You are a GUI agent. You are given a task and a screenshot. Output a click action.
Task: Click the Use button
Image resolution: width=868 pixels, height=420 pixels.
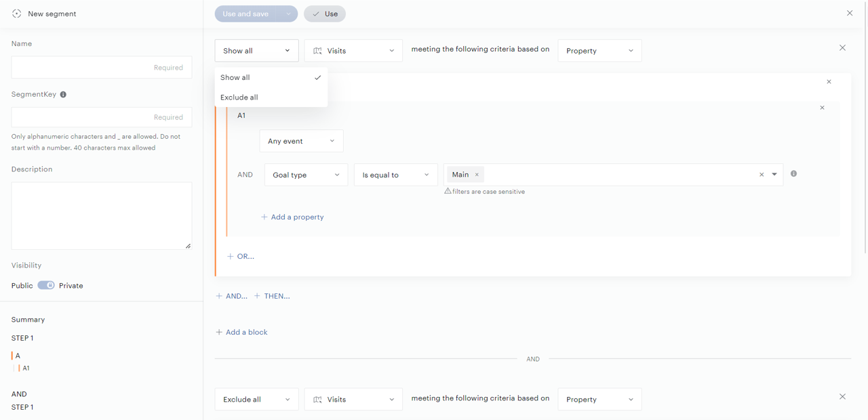point(325,14)
